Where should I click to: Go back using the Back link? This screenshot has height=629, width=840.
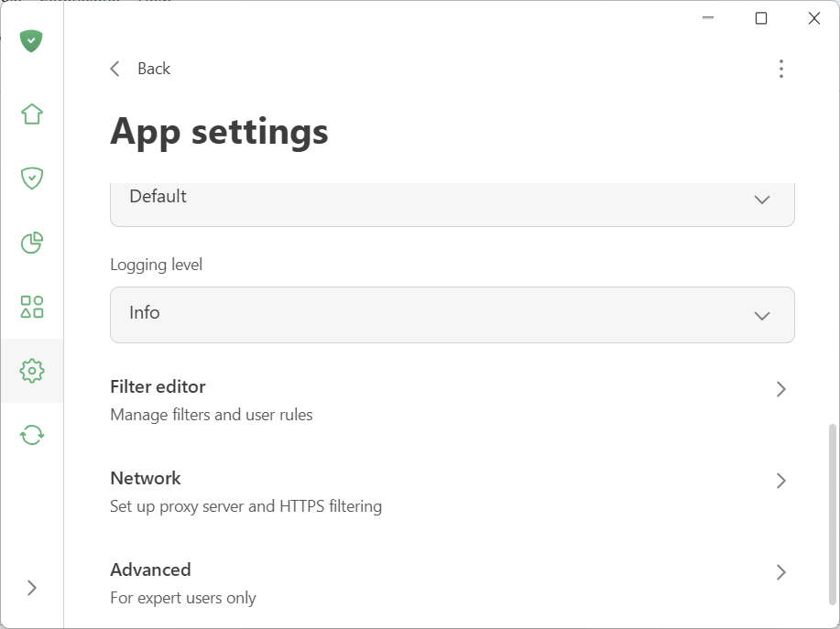(x=154, y=68)
